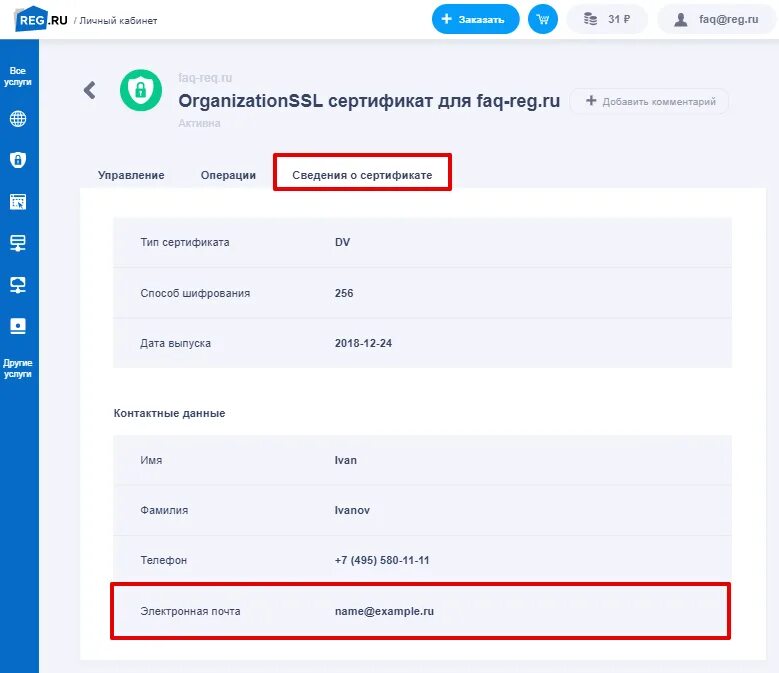The image size is (779, 673).
Task: Click the 256 encryption value
Action: pyautogui.click(x=344, y=293)
